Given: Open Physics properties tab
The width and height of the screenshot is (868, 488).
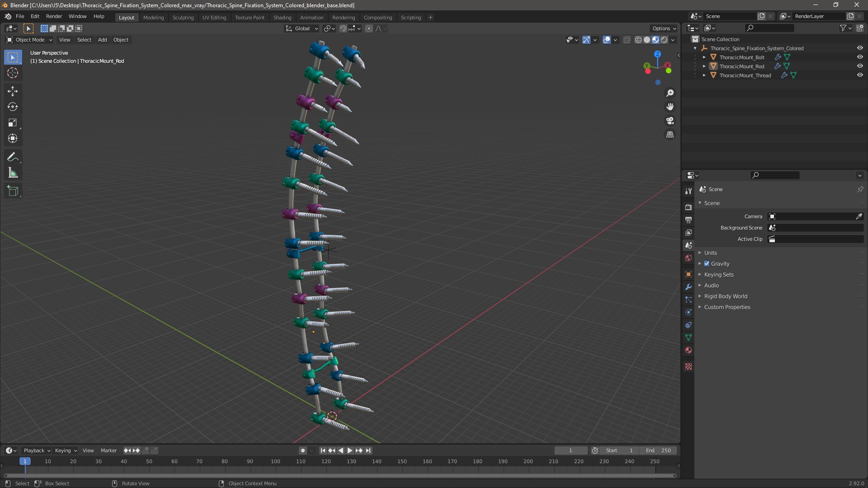Looking at the screenshot, I should point(689,312).
